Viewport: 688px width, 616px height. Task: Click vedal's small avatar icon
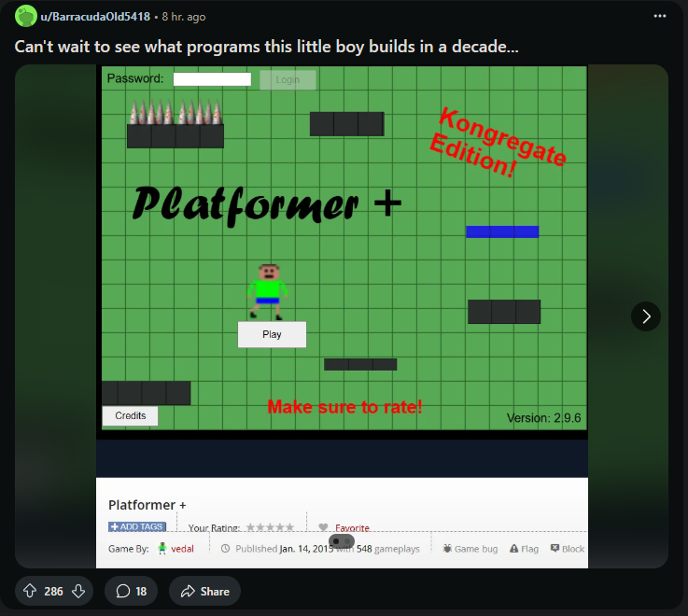click(x=162, y=549)
